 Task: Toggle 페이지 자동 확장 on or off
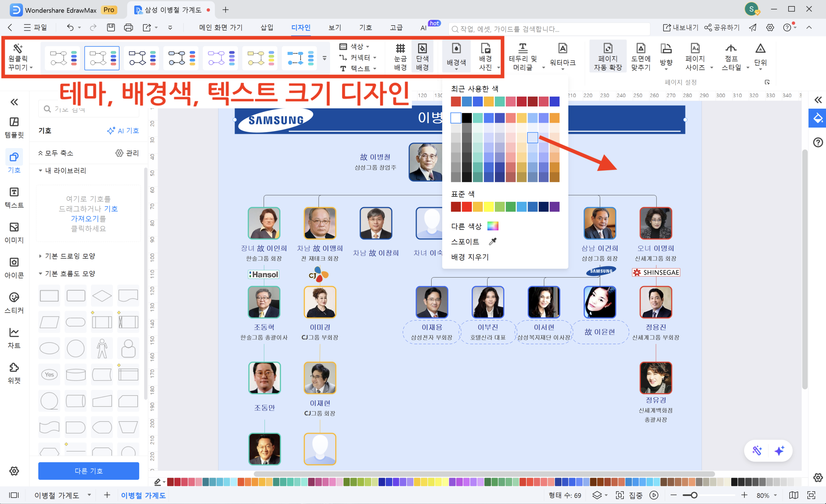tap(608, 56)
